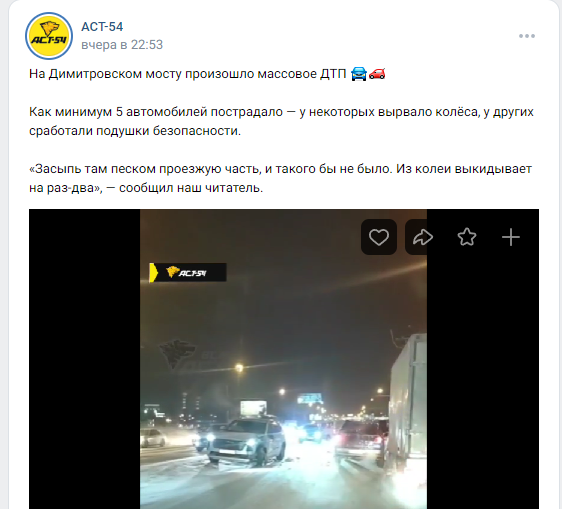Image resolution: width=562 pixels, height=509 pixels.
Task: Open the АСТ-54 community name link
Action: pos(102,27)
